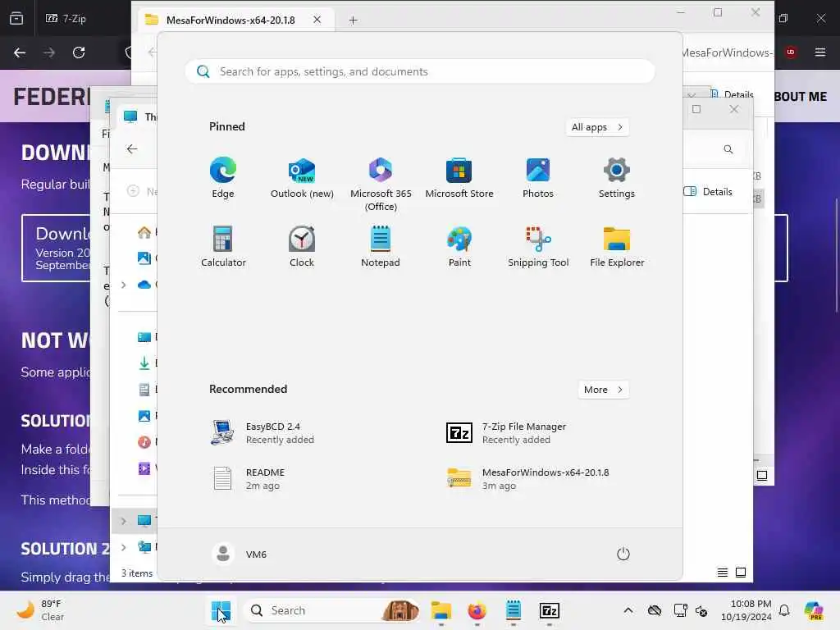The image size is (840, 630).
Task: Click browser back button in Firefox
Action: click(x=20, y=52)
